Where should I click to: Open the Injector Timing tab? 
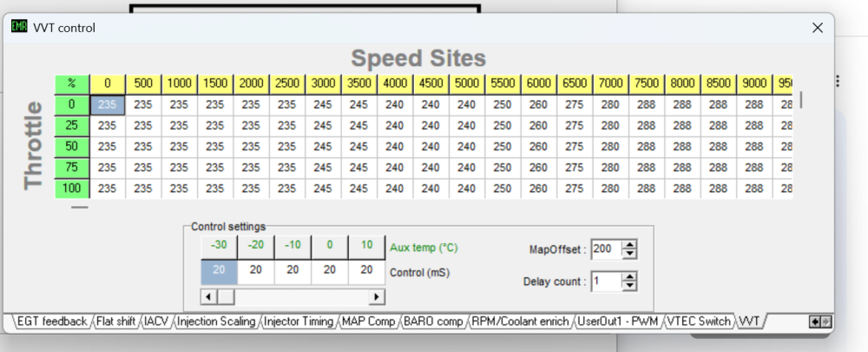coord(299,322)
